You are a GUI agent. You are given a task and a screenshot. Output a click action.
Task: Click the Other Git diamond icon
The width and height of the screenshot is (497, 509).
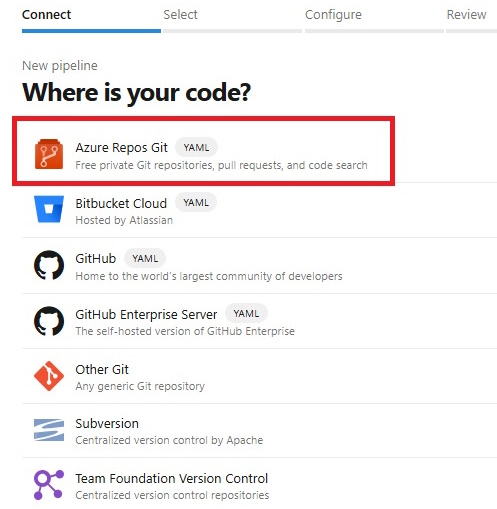click(49, 376)
